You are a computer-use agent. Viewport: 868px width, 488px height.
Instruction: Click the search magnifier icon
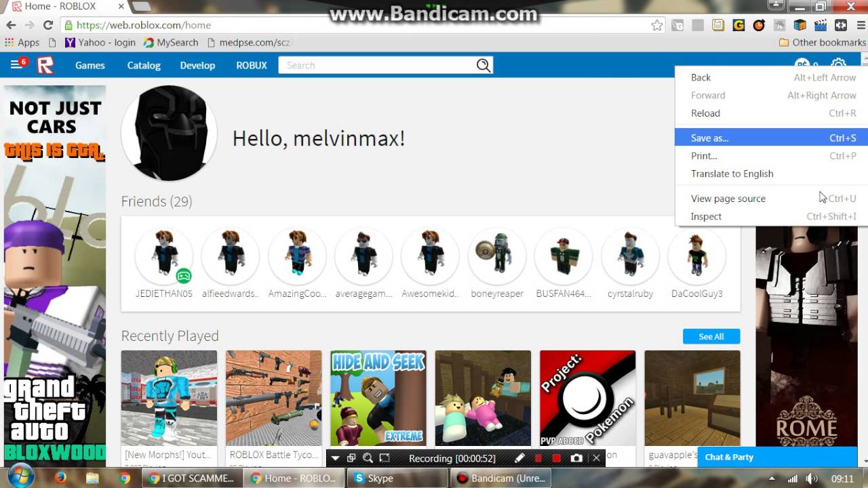coord(483,65)
